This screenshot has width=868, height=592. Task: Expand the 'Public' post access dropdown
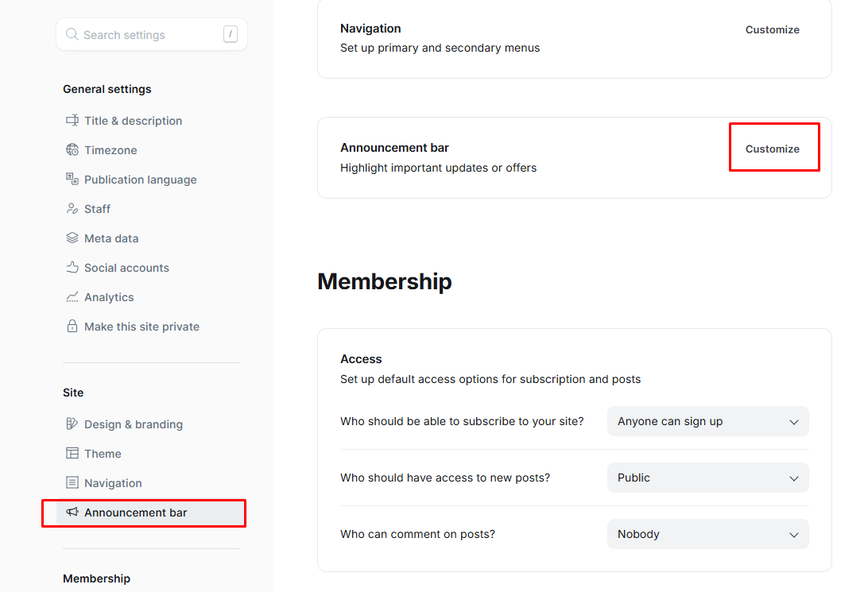[x=707, y=478]
